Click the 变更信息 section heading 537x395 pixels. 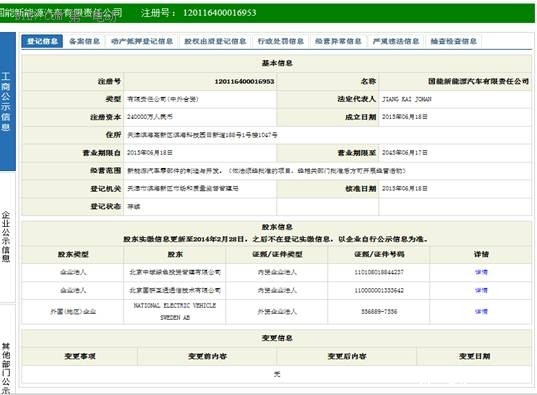(277, 338)
